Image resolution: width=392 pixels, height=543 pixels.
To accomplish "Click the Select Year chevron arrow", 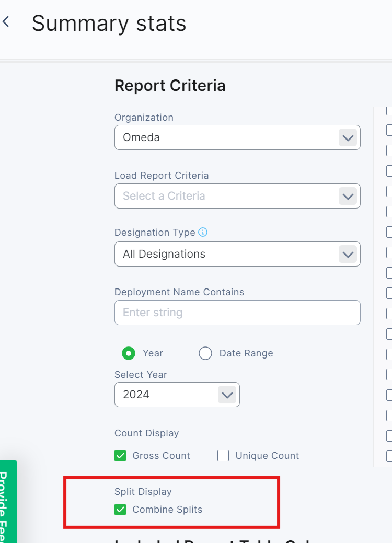I will coord(227,395).
